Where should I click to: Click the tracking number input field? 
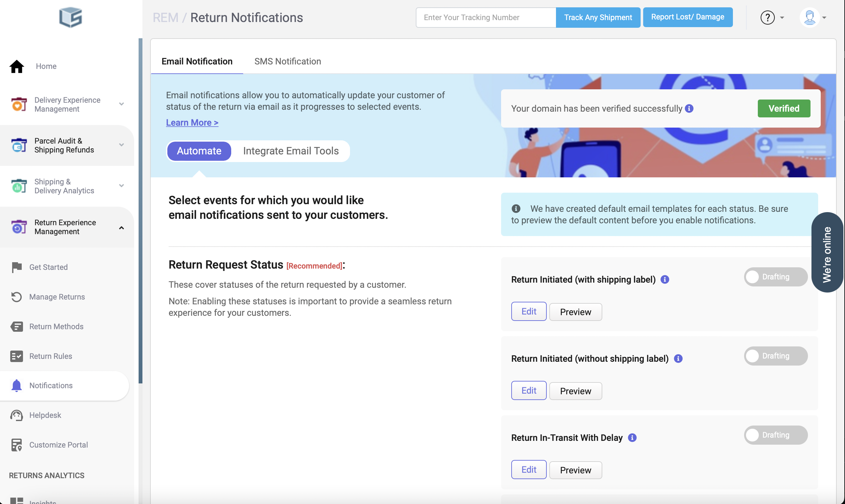coord(485,17)
